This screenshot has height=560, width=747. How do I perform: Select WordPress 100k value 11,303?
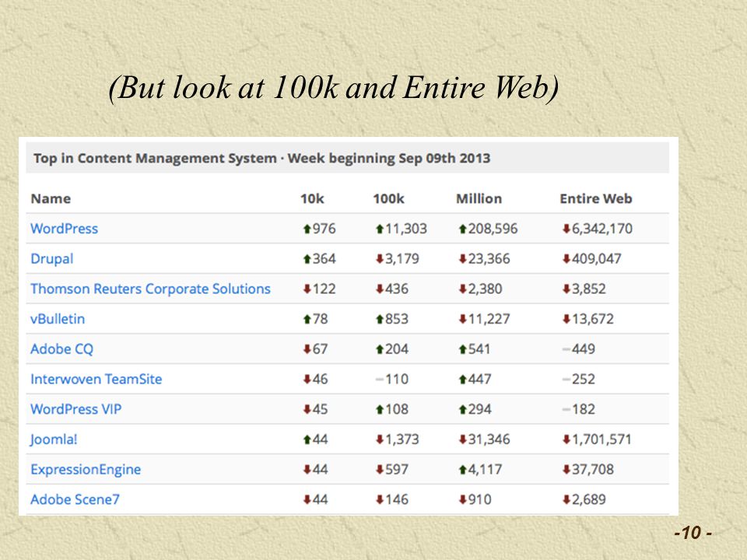(406, 229)
